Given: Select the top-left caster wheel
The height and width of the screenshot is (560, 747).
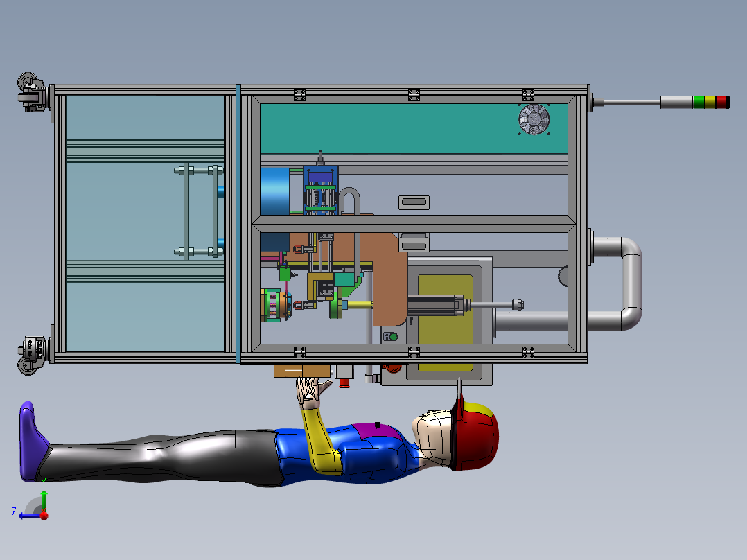Looking at the screenshot, I should pos(32,92).
